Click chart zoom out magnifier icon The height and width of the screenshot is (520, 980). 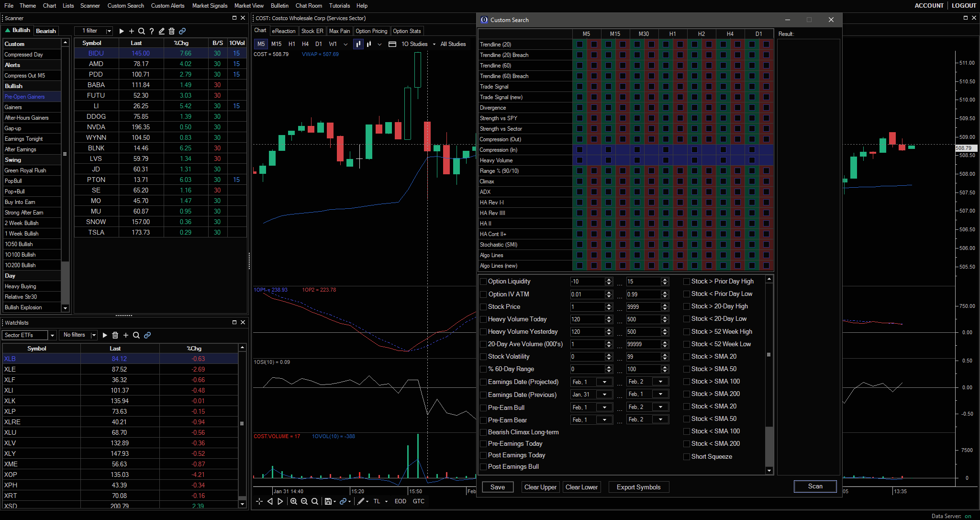coord(304,501)
